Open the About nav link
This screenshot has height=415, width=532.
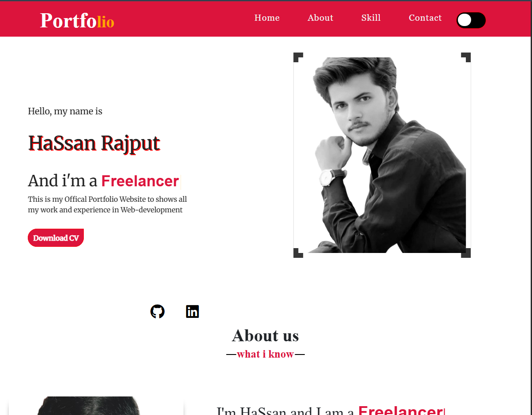pos(320,18)
